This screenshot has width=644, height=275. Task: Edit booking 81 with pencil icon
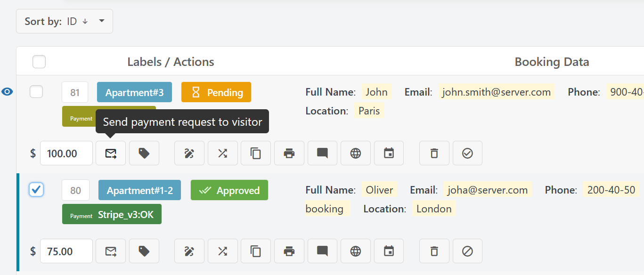pos(189,153)
